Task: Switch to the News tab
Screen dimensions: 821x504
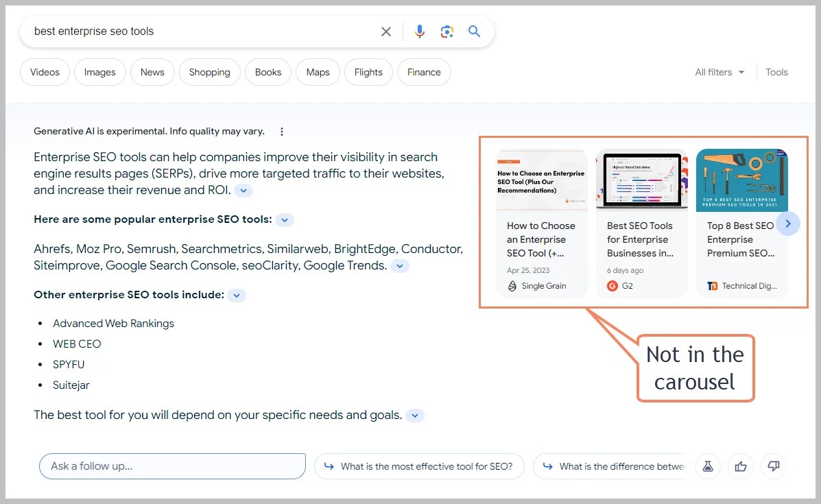Action: tap(152, 72)
